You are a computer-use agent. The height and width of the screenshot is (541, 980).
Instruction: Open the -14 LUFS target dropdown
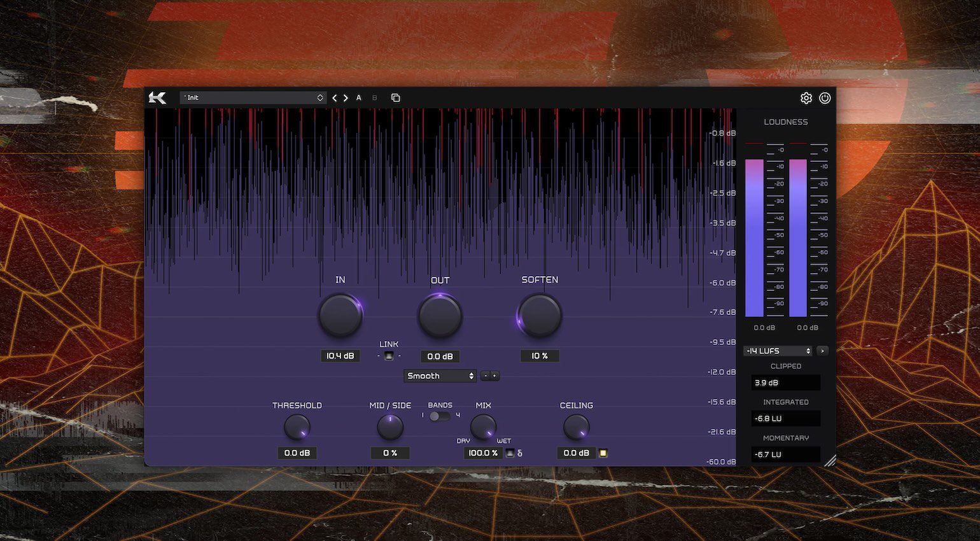778,351
